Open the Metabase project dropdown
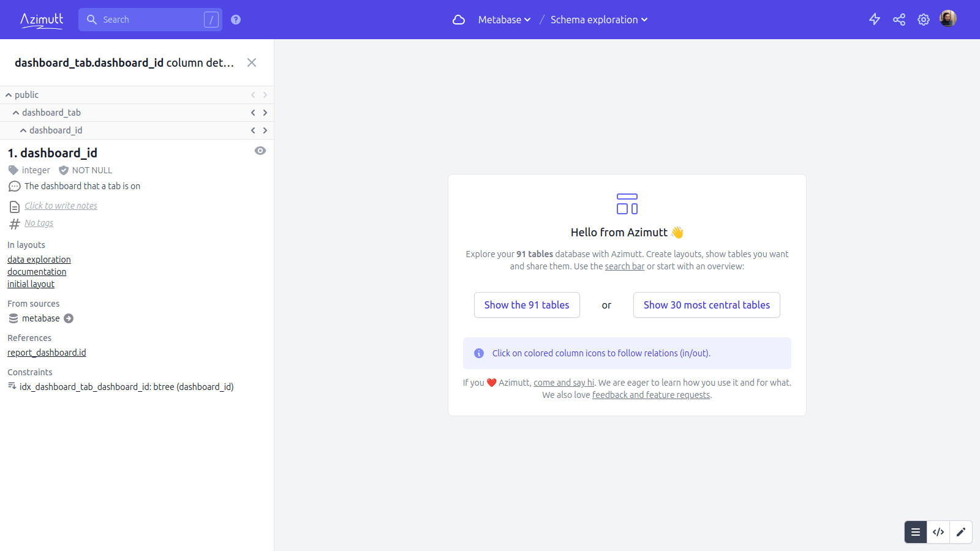 click(504, 20)
